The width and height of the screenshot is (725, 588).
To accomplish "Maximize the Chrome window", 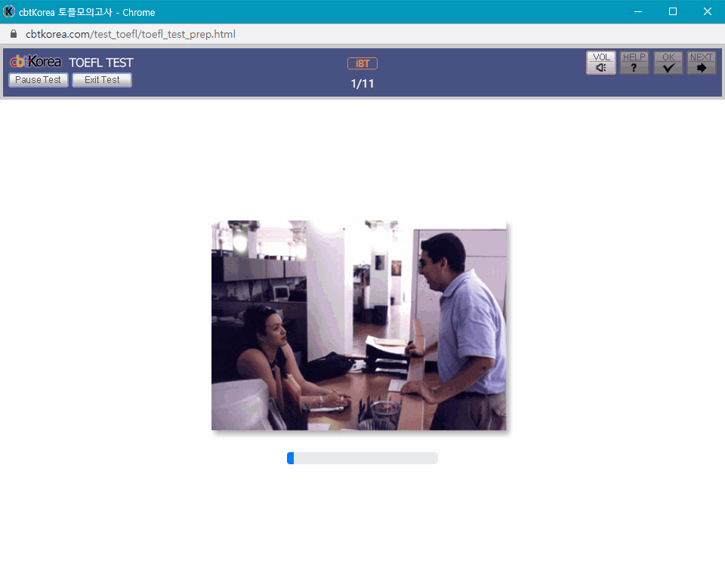I will click(673, 11).
